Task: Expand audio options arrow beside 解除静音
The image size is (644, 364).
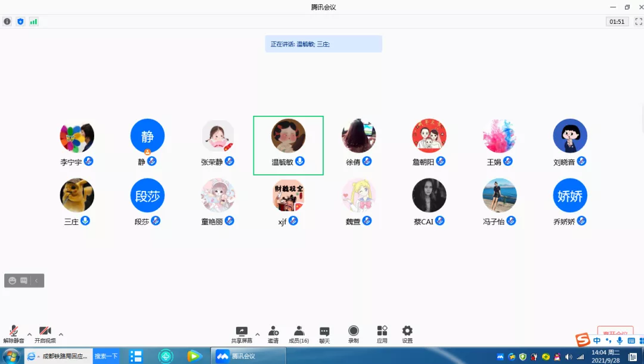Action: pyautogui.click(x=29, y=334)
